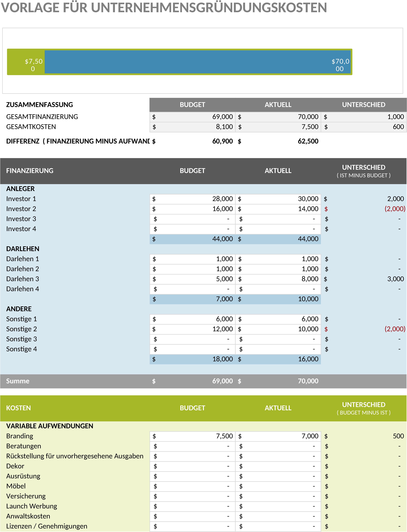The height and width of the screenshot is (532, 407).
Task: Select Branding Aktuell cell 7,000
Action: click(278, 436)
